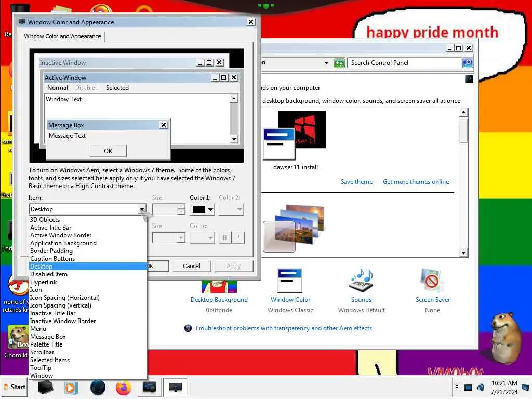
Task: Choose Palette Title list entry
Action: pyautogui.click(x=88, y=344)
